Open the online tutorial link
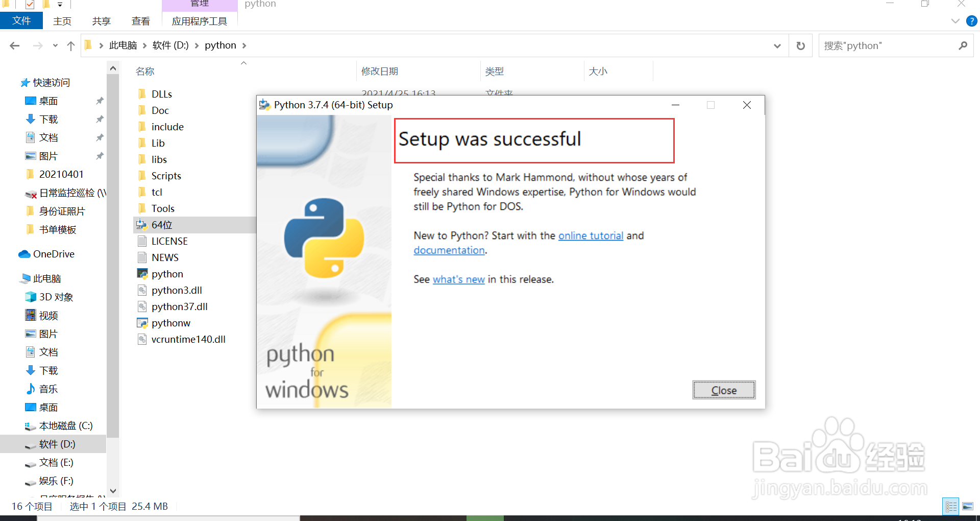 tap(591, 235)
